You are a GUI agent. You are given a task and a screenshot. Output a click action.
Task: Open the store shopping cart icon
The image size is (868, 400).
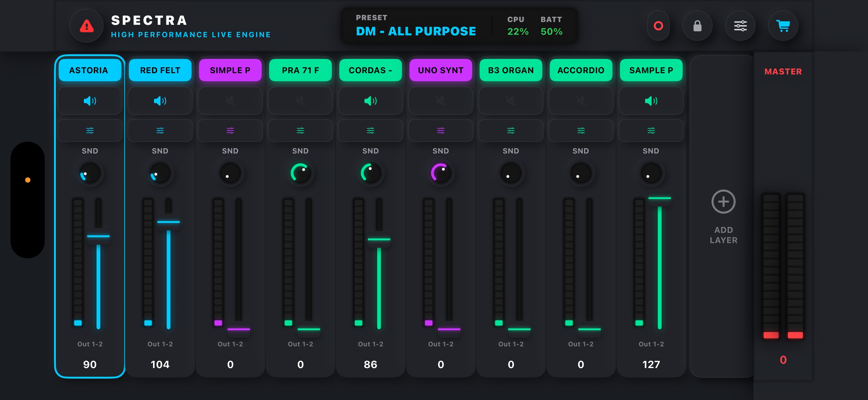(783, 26)
